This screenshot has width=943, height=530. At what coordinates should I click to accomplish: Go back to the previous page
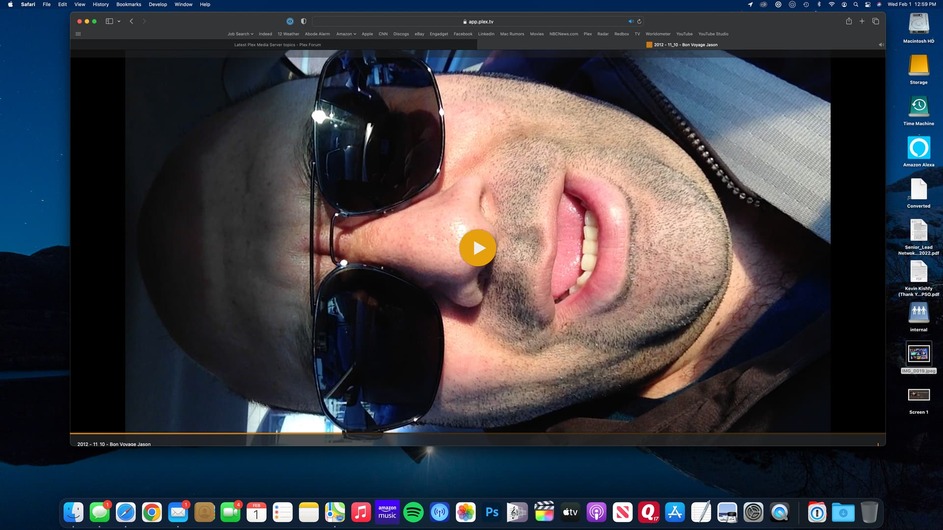click(x=131, y=21)
